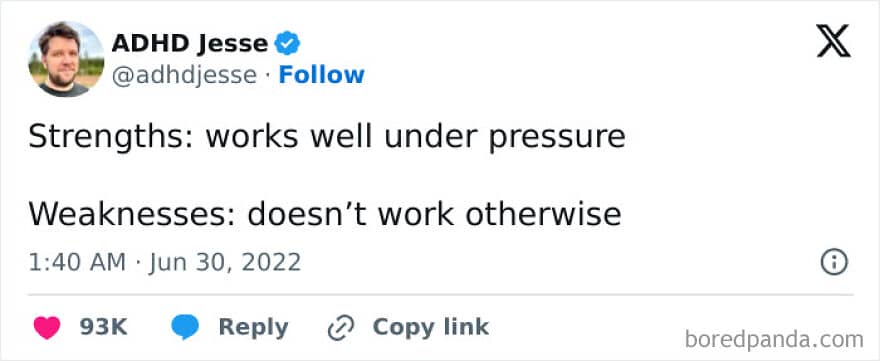The width and height of the screenshot is (880, 361).
Task: Click the Jun 30, 2022 date
Action: [x=225, y=262]
